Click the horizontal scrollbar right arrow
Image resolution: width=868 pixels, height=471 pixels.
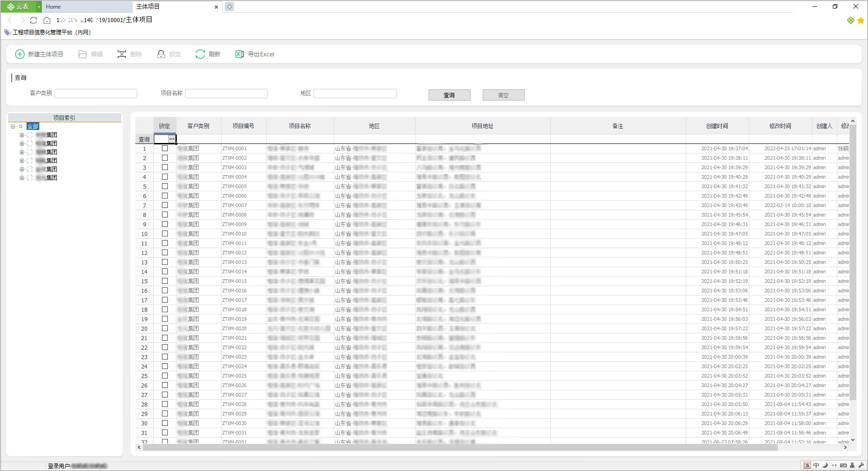(845, 448)
